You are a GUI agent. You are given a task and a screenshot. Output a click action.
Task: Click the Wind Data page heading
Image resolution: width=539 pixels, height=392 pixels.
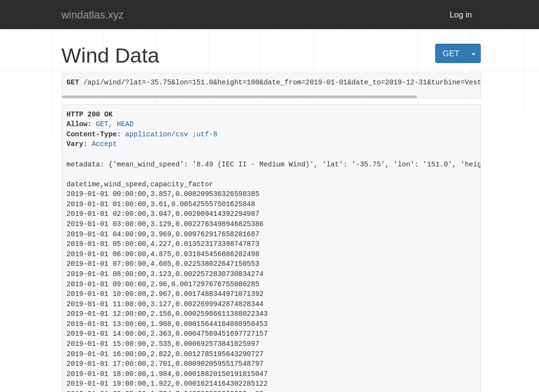pyautogui.click(x=110, y=56)
